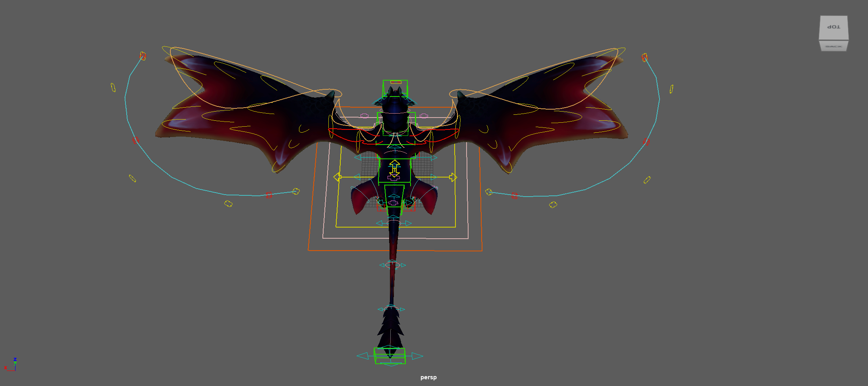868x386 pixels.
Task: Click the persp camera label
Action: (x=428, y=378)
